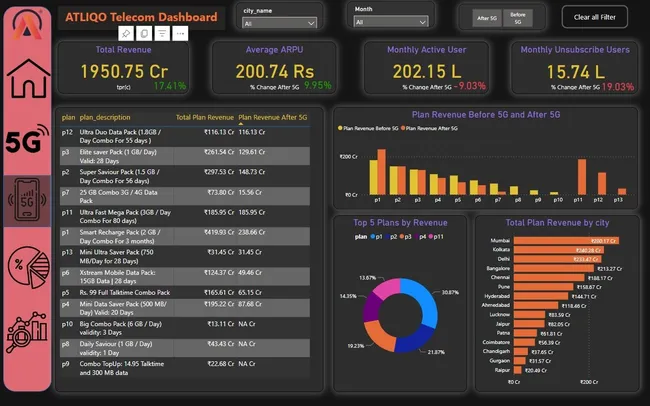Click the Total Revenue 1950.75 Cr card
Image resolution: width=650 pixels, height=406 pixels.
tap(124, 68)
